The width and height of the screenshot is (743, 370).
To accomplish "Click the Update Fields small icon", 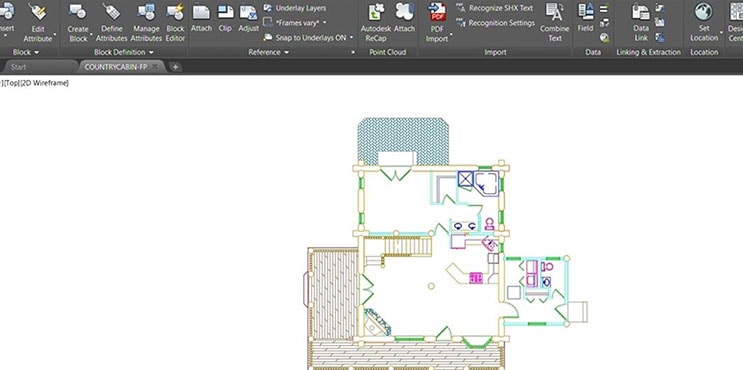I will click(604, 8).
